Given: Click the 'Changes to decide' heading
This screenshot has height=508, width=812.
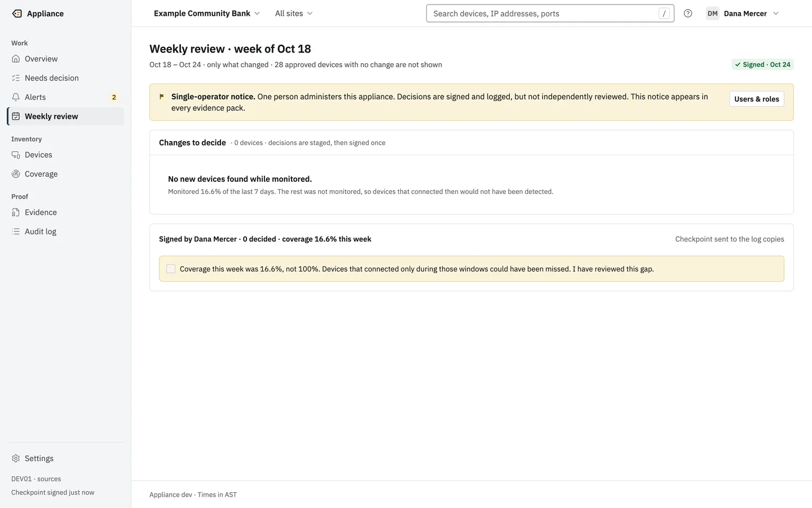Looking at the screenshot, I should pos(192,143).
